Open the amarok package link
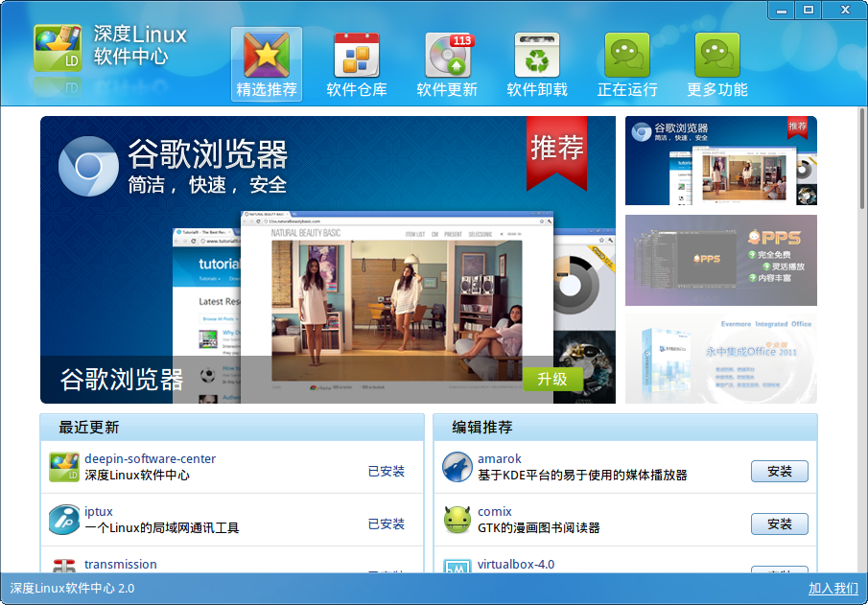The height and width of the screenshot is (605, 868). 500,459
